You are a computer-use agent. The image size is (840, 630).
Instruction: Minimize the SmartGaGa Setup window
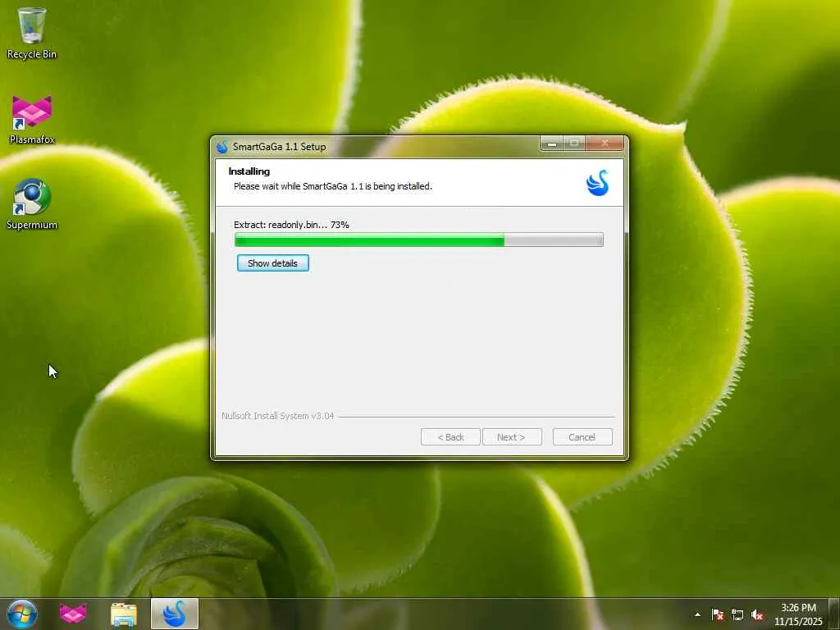pos(552,143)
